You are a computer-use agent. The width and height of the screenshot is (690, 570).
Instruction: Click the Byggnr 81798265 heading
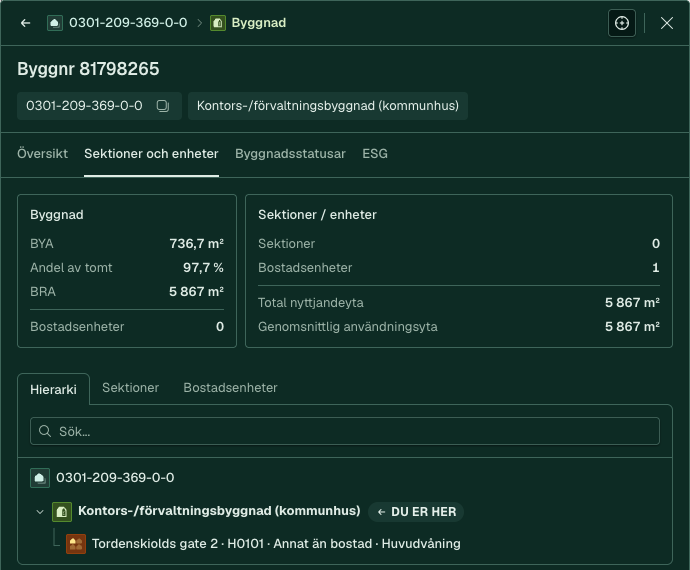coord(88,69)
